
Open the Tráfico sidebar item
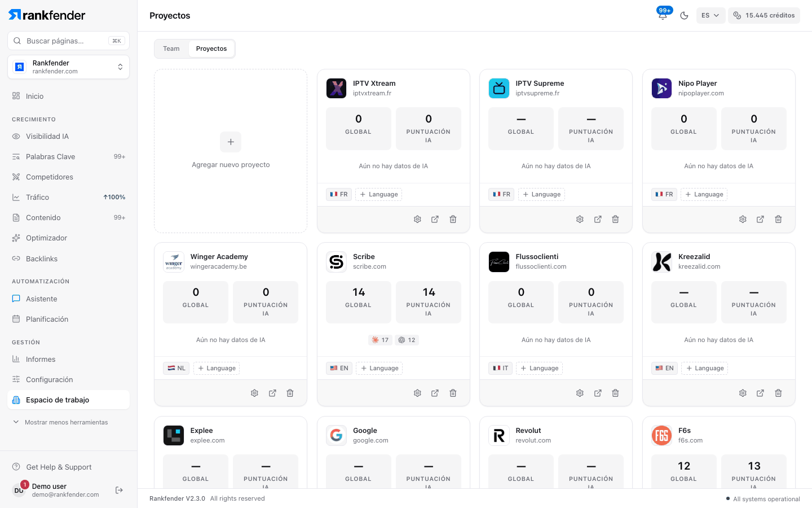tap(69, 197)
